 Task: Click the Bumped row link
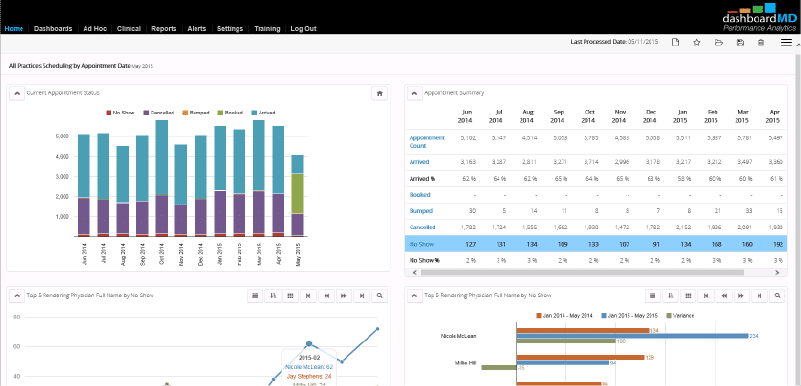click(x=421, y=210)
